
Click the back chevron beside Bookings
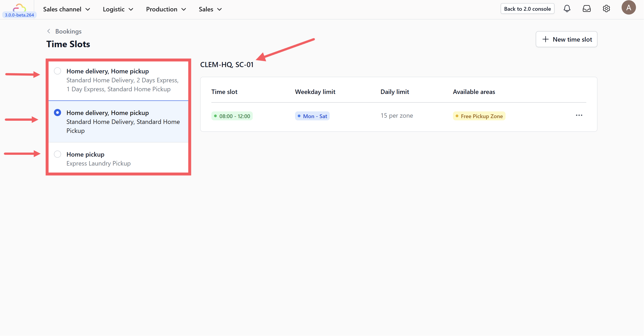tap(49, 31)
